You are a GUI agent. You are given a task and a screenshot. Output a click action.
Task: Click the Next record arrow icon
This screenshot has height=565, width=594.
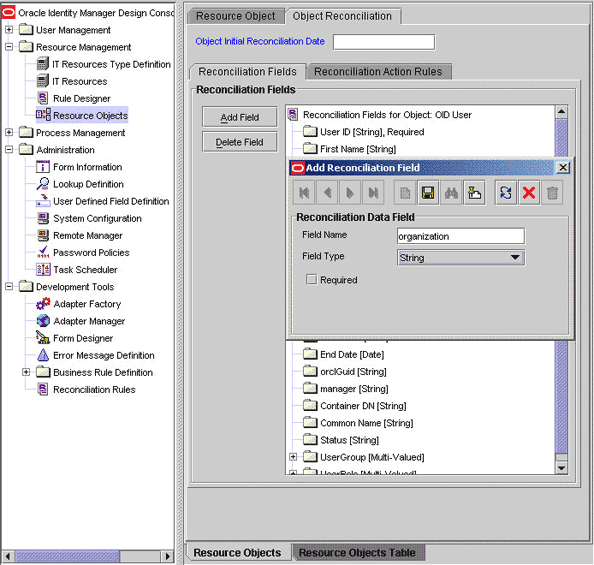point(350,193)
